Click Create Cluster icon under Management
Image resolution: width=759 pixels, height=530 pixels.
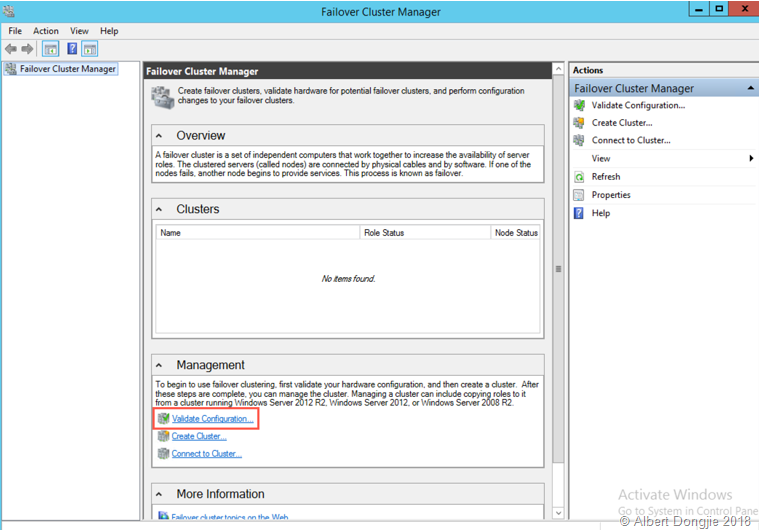164,436
